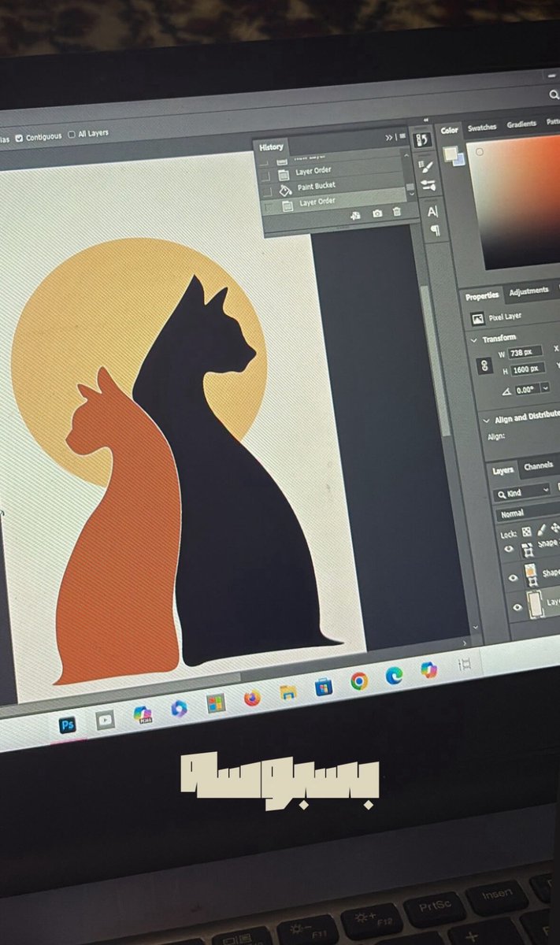The image size is (560, 945).
Task: Click the Paint Bucket history state icon
Action: click(286, 190)
